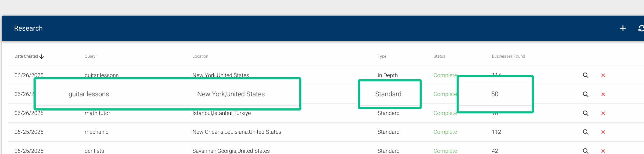Open magnifier for math tutor research

(x=586, y=113)
